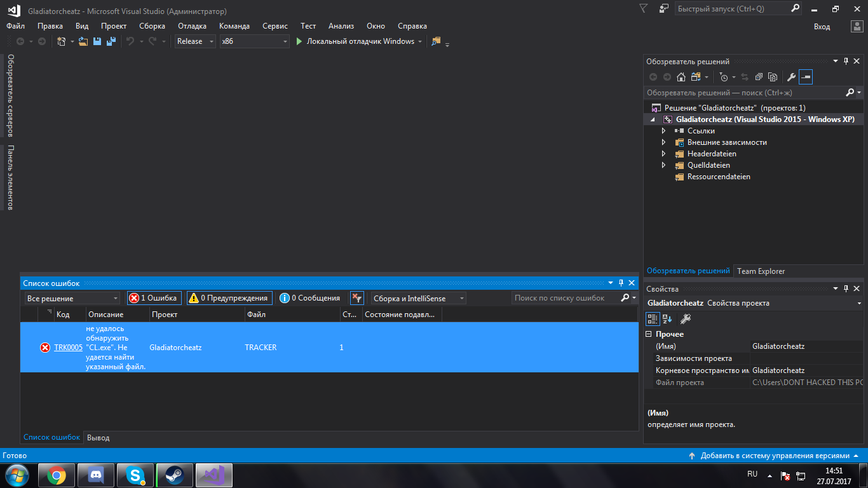Open the Properties object selector dropdown
The height and width of the screenshot is (488, 868).
(x=859, y=303)
